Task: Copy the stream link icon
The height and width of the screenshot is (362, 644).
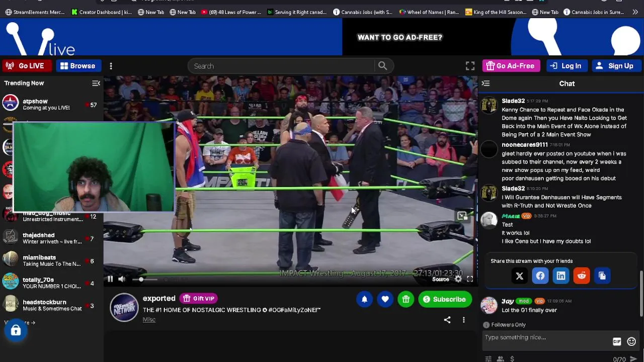Action: click(602, 276)
